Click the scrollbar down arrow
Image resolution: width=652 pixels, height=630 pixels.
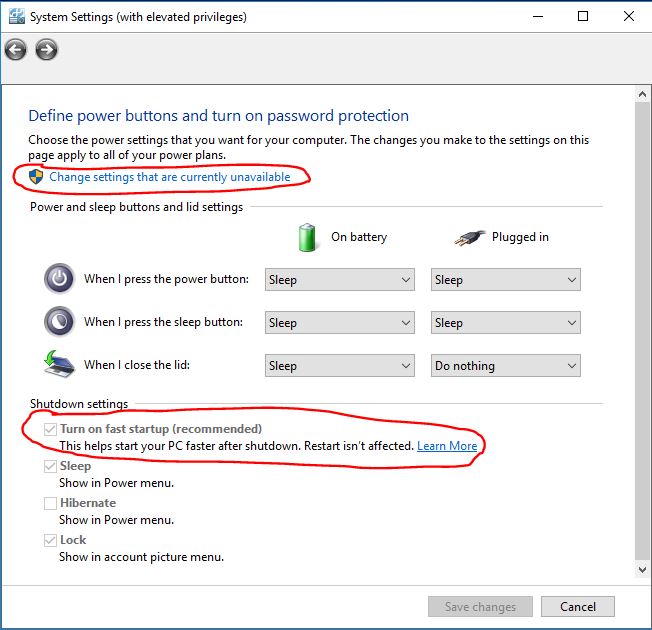(642, 569)
